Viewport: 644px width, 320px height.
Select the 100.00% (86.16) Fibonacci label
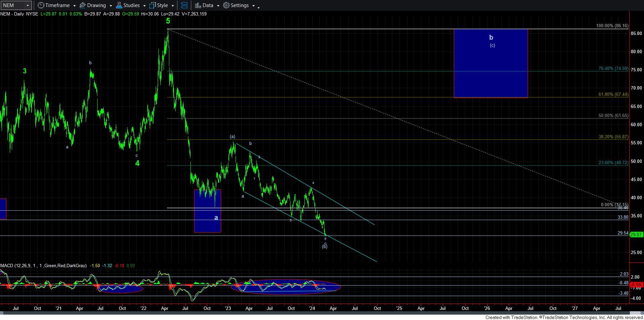(612, 26)
